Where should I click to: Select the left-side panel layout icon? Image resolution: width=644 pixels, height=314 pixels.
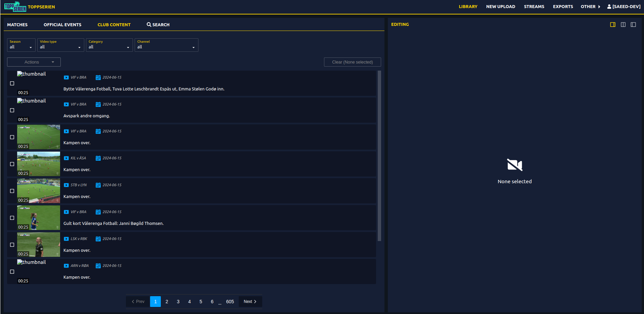tap(633, 25)
